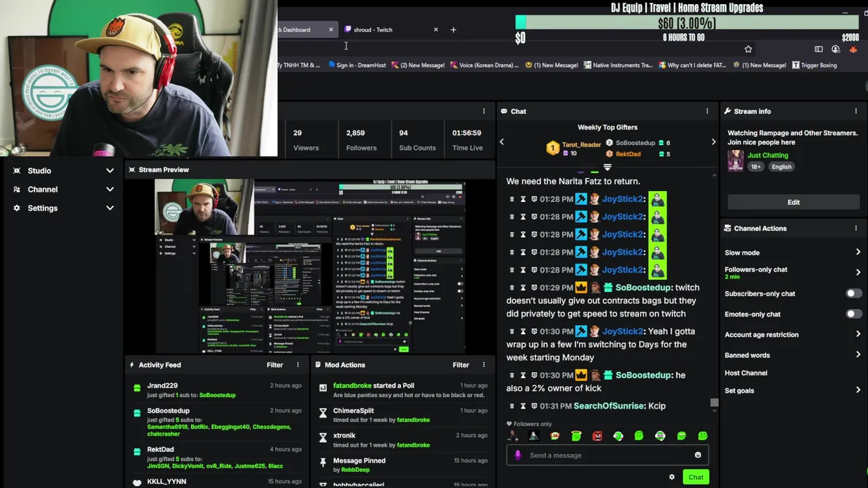The height and width of the screenshot is (488, 868).
Task: Click the chat scroll-down arrow
Action: coord(714,411)
